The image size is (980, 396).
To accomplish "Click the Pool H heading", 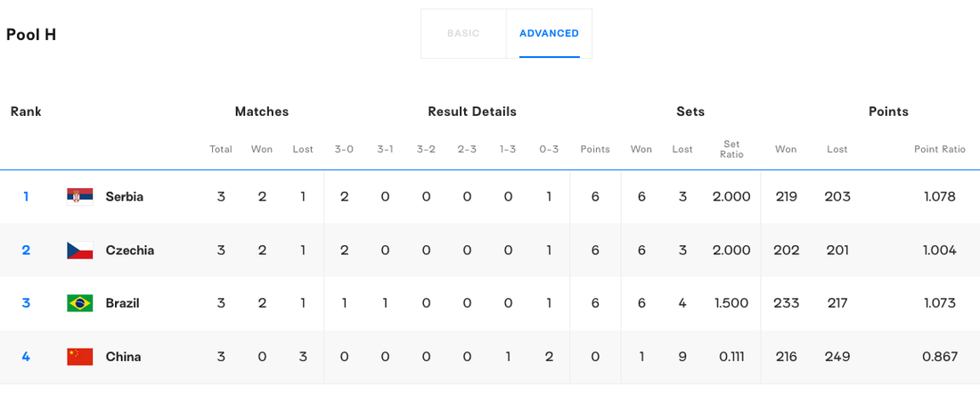I will (x=31, y=35).
